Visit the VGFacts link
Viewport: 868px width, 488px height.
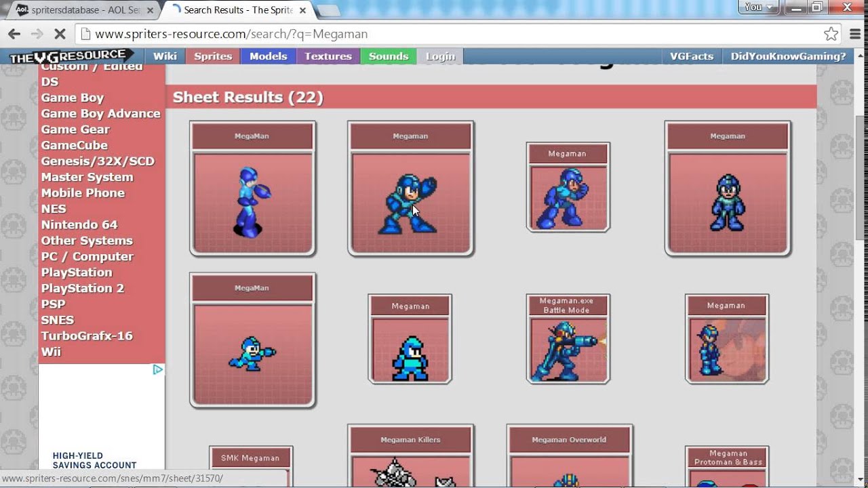[692, 56]
